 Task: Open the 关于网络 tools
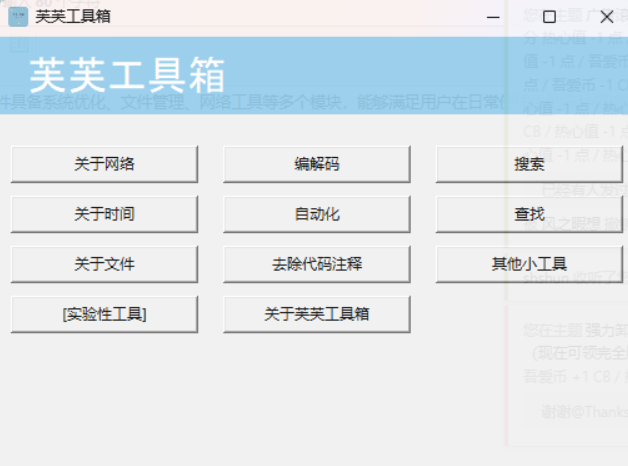[x=105, y=165]
